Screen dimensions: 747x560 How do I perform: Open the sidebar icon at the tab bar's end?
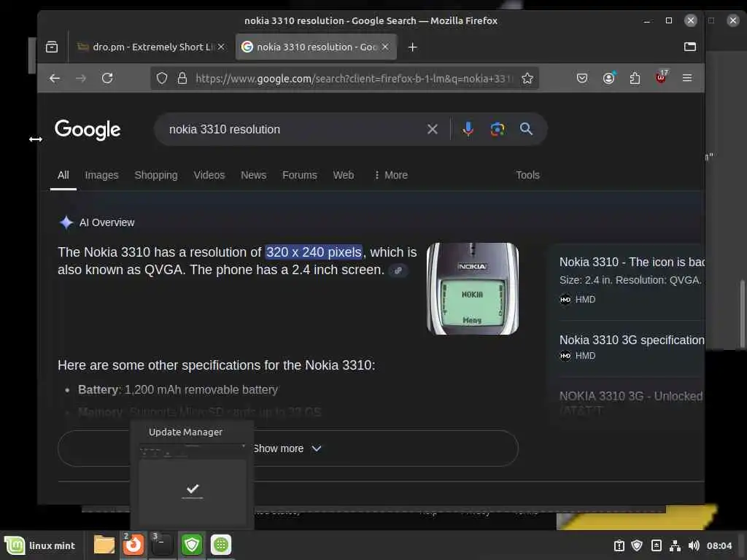[x=690, y=47]
